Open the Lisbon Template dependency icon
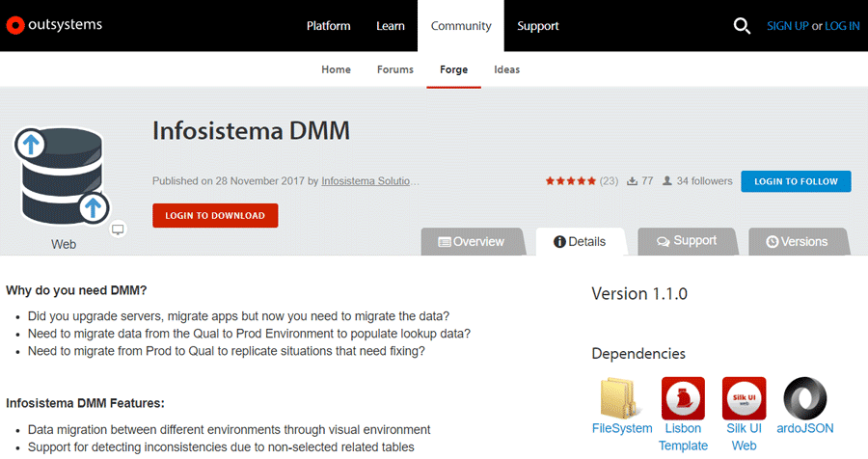Image resolution: width=868 pixels, height=459 pixels. (683, 398)
